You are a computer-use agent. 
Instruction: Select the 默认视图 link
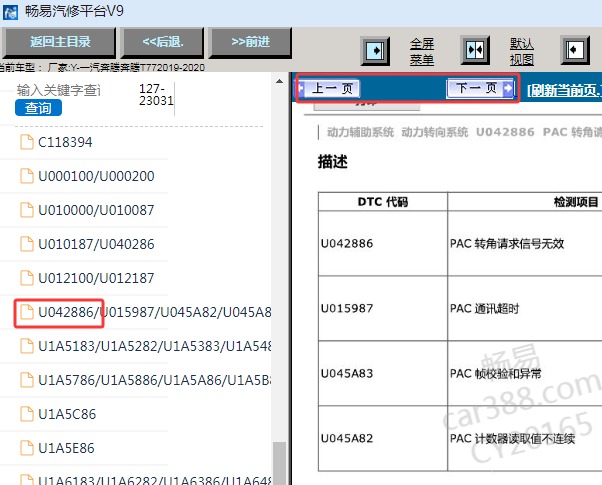pyautogui.click(x=521, y=51)
